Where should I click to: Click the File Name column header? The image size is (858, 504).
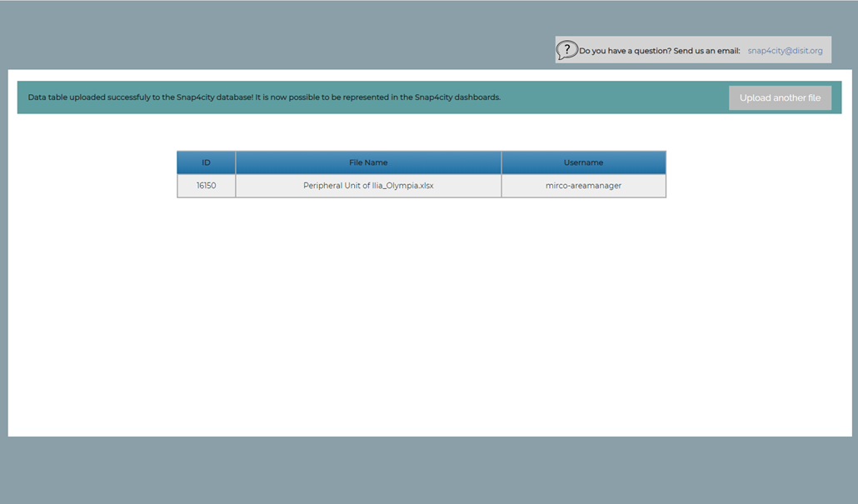(368, 162)
